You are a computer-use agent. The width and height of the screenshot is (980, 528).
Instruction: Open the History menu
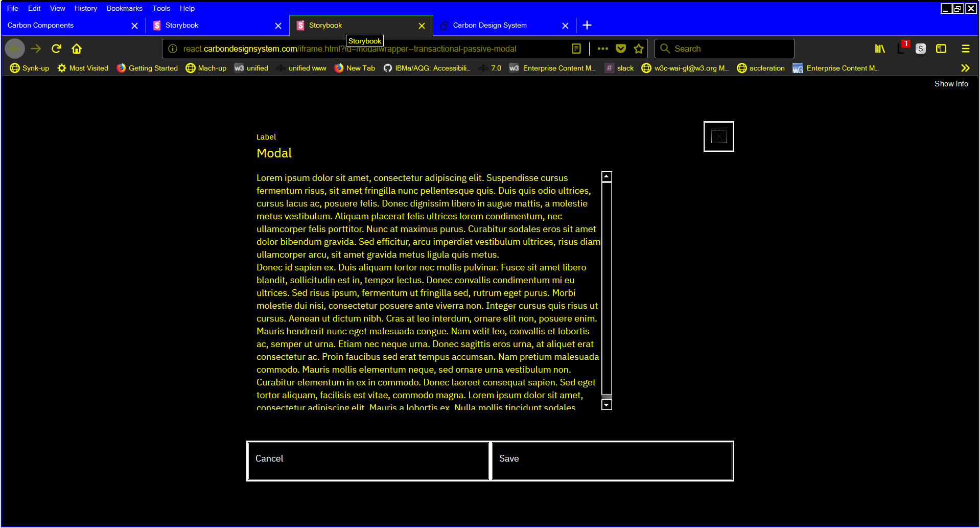click(x=85, y=8)
